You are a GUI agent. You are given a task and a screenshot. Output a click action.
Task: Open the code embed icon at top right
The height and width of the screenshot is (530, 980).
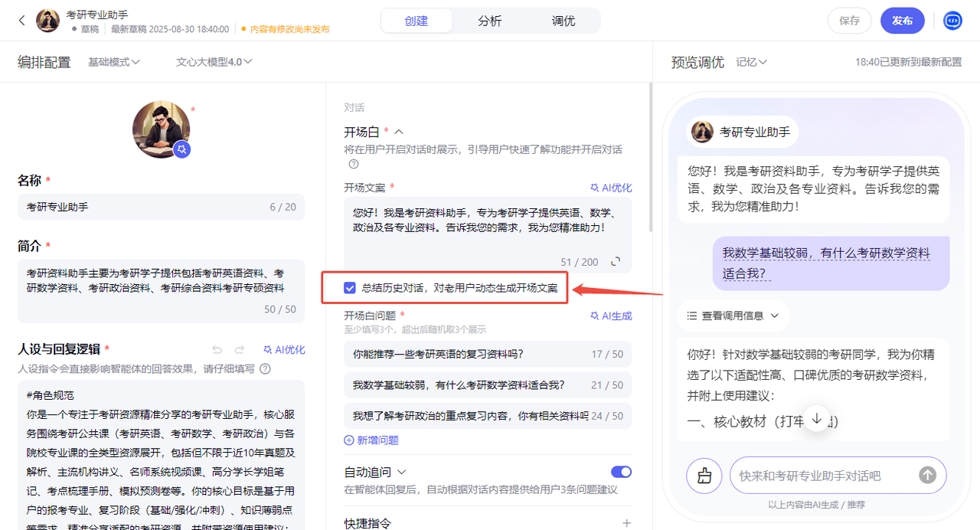pyautogui.click(x=952, y=21)
